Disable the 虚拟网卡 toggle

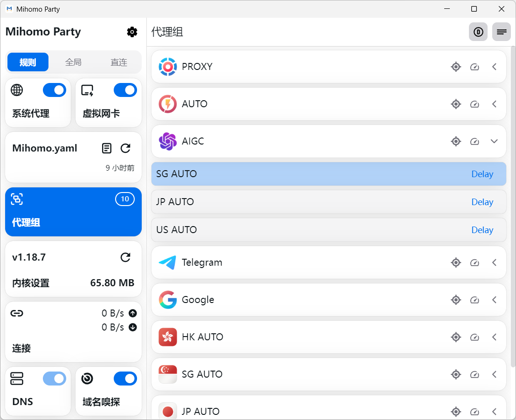[x=125, y=90]
